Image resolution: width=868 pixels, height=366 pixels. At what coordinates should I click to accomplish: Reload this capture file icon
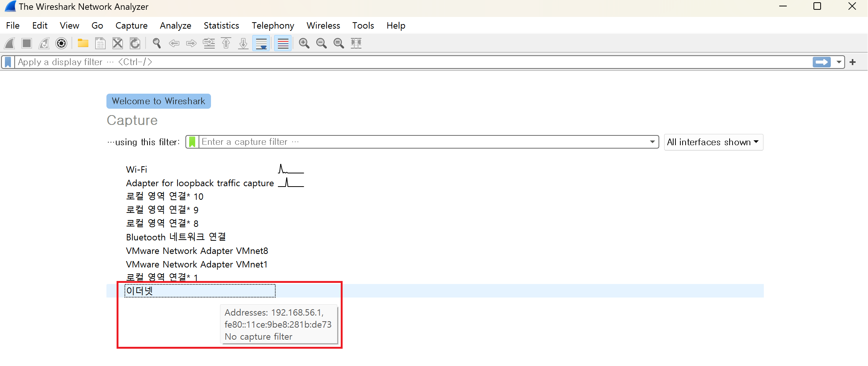[x=135, y=43]
